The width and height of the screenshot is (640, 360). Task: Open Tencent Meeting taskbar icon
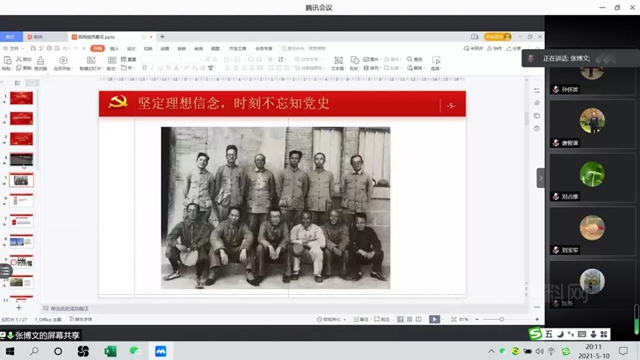pos(160,351)
